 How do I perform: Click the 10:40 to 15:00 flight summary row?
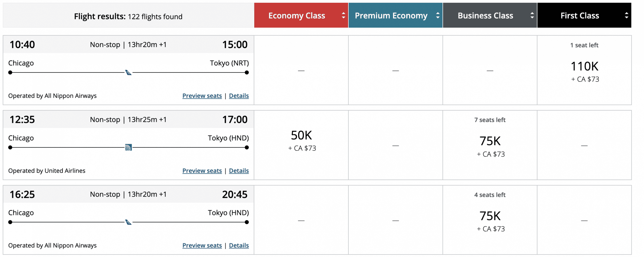click(128, 45)
